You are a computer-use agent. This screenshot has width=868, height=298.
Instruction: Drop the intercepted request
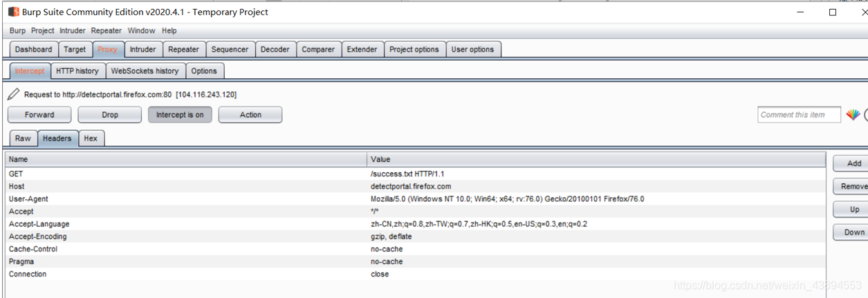pyautogui.click(x=110, y=115)
